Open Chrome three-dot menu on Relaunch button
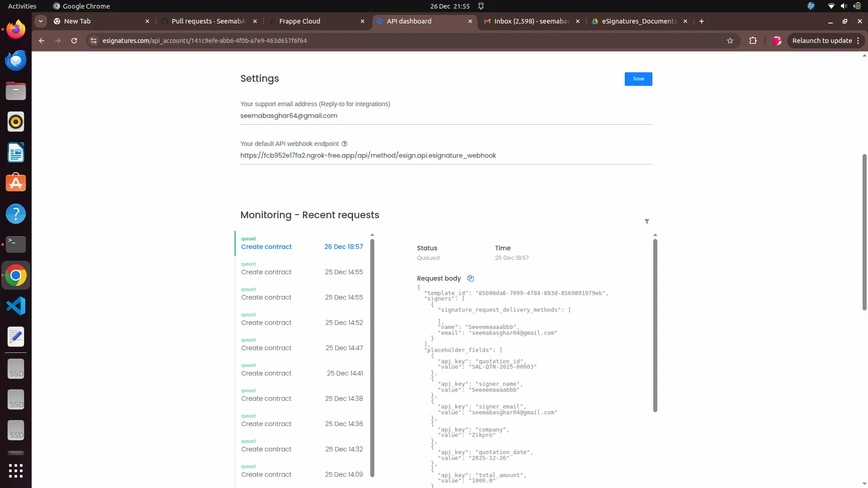This screenshot has height=488, width=868. [858, 41]
